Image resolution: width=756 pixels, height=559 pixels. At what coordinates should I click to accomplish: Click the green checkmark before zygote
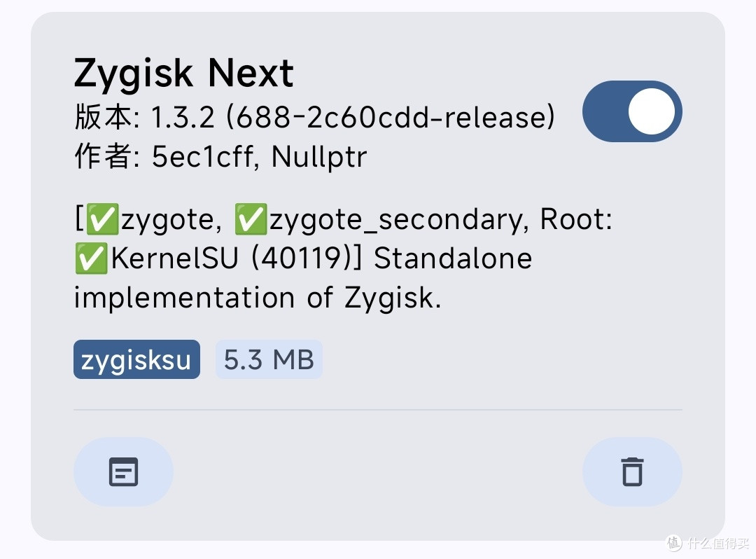pyautogui.click(x=102, y=219)
